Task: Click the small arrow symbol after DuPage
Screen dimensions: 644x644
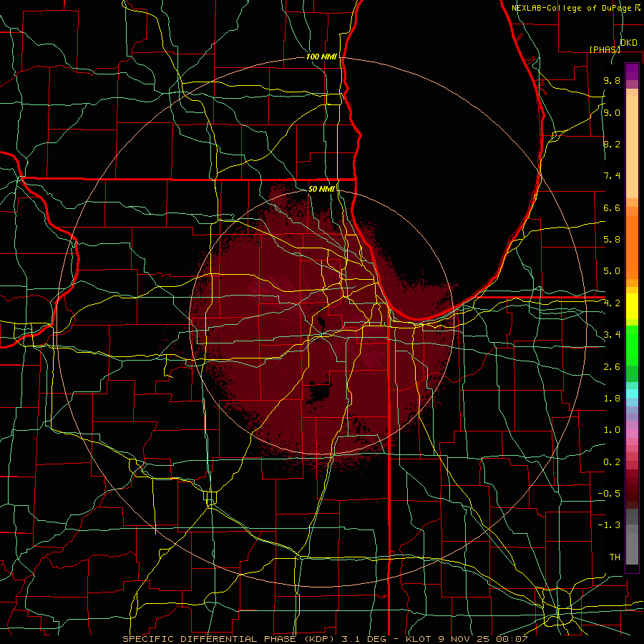Action: click(x=637, y=8)
